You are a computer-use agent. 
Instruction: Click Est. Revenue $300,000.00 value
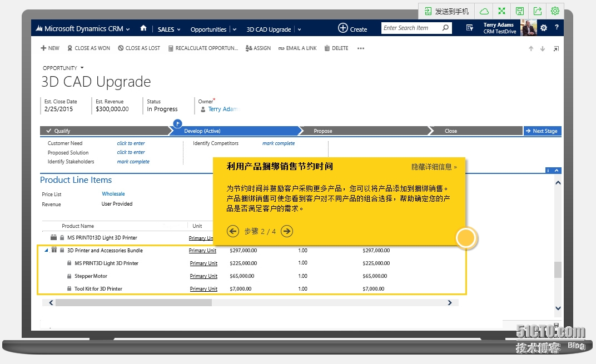point(112,109)
